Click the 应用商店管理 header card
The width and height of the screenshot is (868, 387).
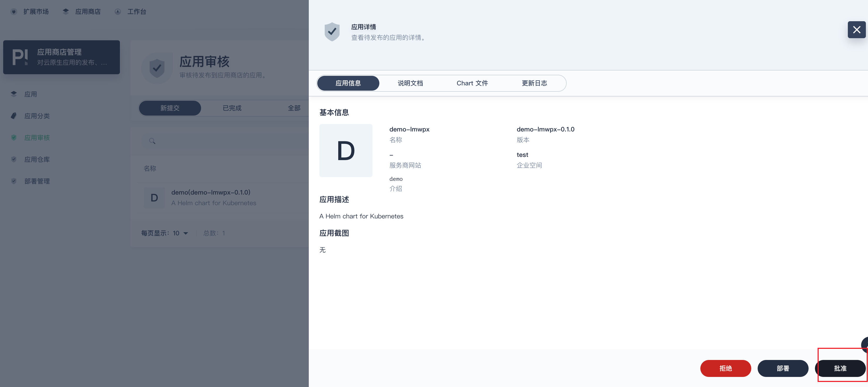61,57
